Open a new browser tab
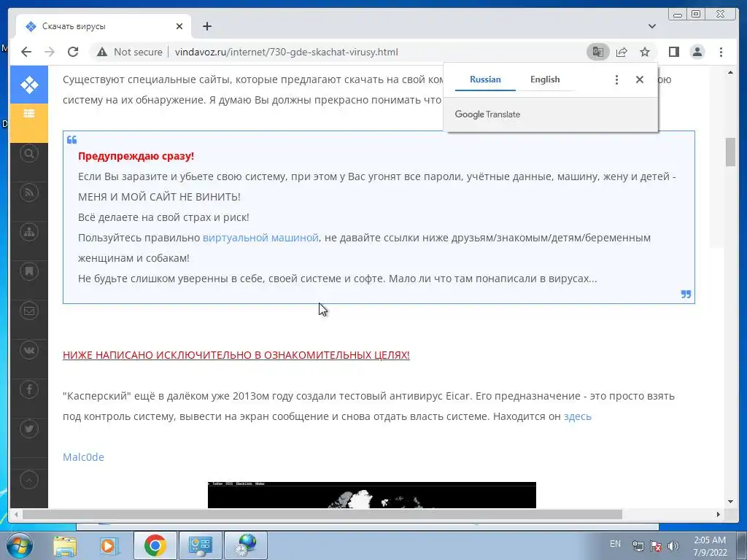This screenshot has height=560, width=747. click(206, 26)
